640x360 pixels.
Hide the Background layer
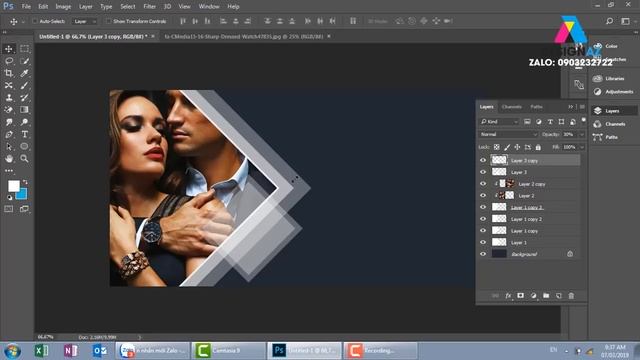tap(483, 254)
